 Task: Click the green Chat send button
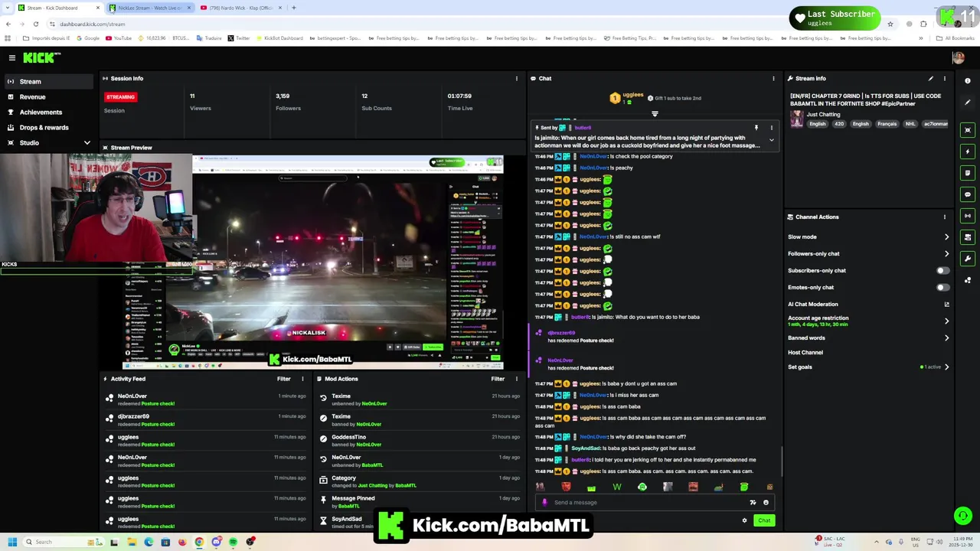(x=764, y=521)
